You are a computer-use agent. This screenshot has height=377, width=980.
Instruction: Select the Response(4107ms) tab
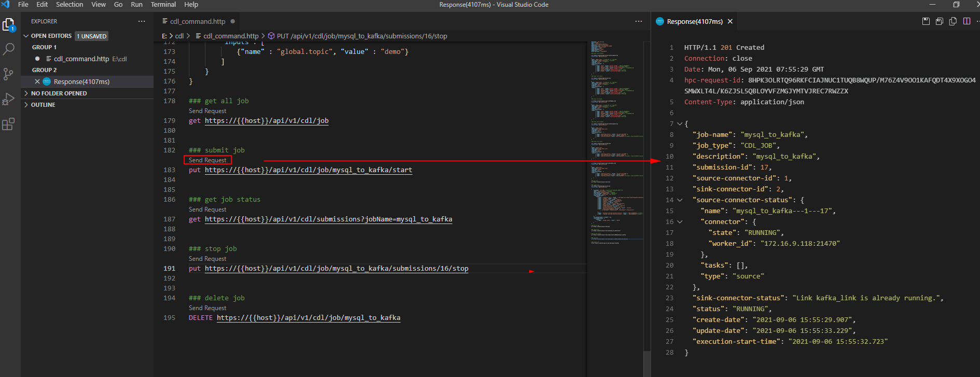tap(695, 21)
